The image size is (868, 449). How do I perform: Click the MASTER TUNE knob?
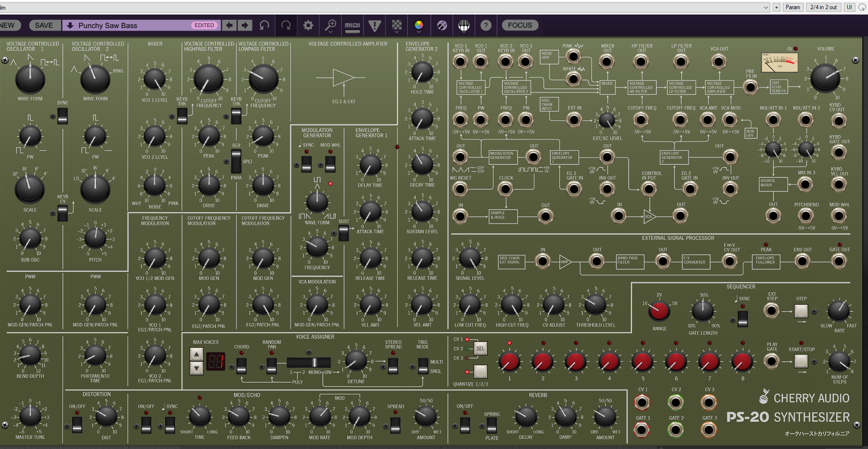(30, 416)
